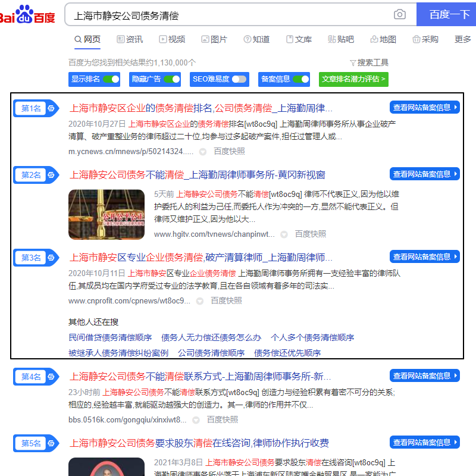
Task: Select the 网页 search tab
Action: click(87, 39)
